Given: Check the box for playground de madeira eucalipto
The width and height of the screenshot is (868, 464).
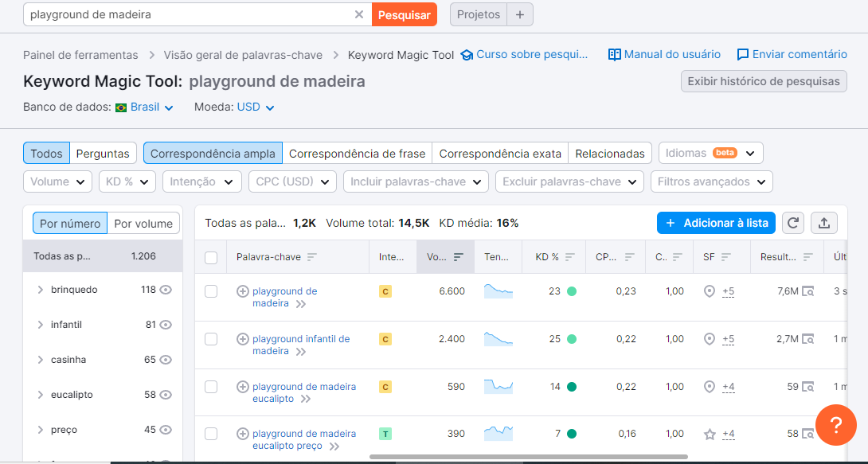Looking at the screenshot, I should coord(211,387).
